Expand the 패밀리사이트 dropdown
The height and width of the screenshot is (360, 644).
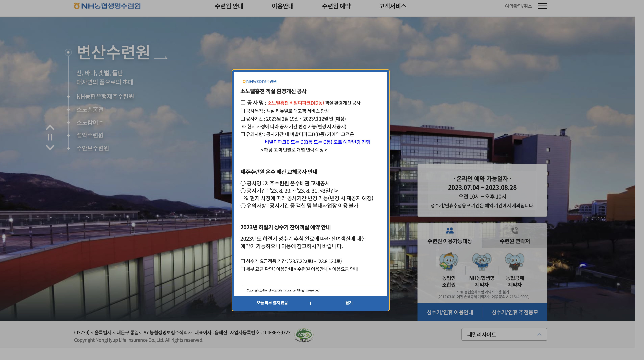click(504, 334)
